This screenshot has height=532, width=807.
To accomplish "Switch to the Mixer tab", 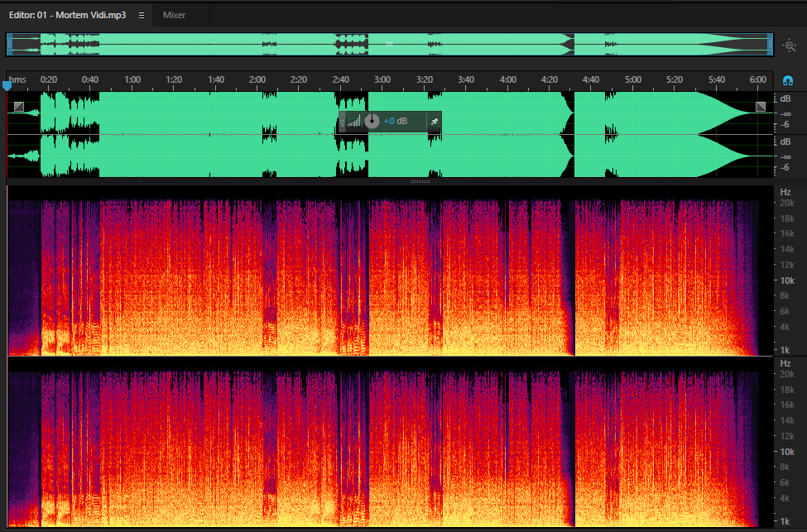I will pos(174,15).
